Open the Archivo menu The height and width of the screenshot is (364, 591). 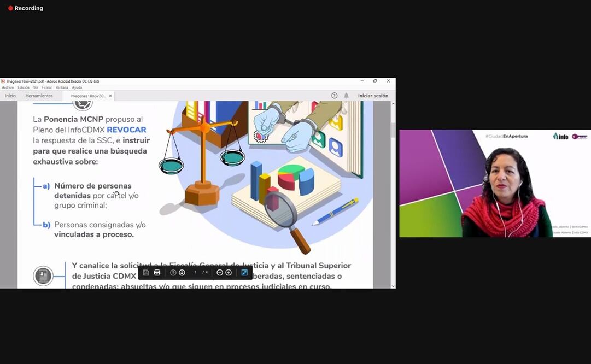click(8, 87)
